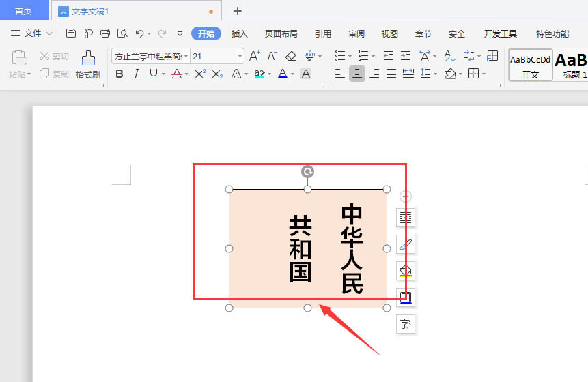Click the Save icon in quick access toolbar
The image size is (588, 382).
click(71, 33)
